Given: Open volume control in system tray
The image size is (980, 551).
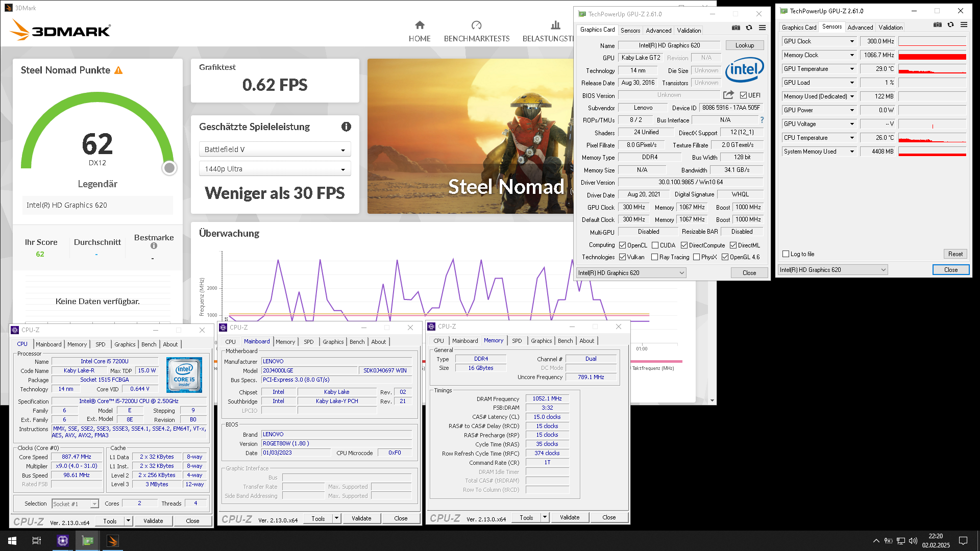Looking at the screenshot, I should pos(913,541).
